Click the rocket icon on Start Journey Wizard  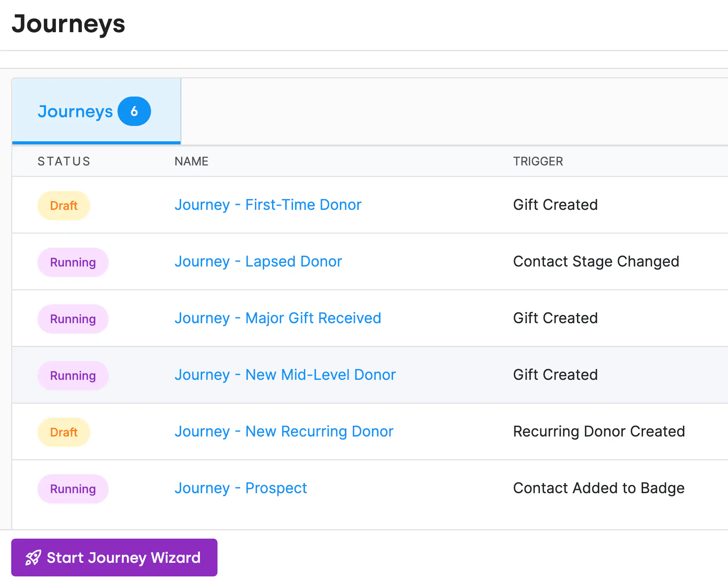[x=33, y=558]
